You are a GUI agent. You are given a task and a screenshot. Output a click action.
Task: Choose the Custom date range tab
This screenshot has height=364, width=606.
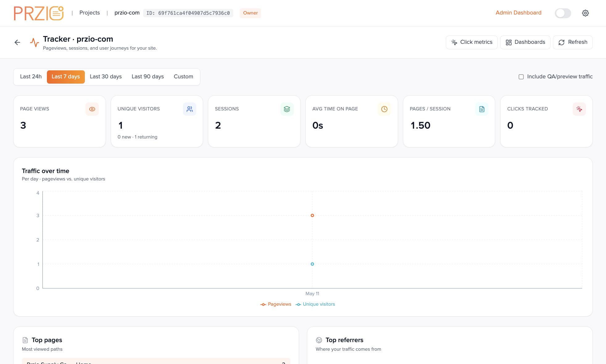(184, 77)
